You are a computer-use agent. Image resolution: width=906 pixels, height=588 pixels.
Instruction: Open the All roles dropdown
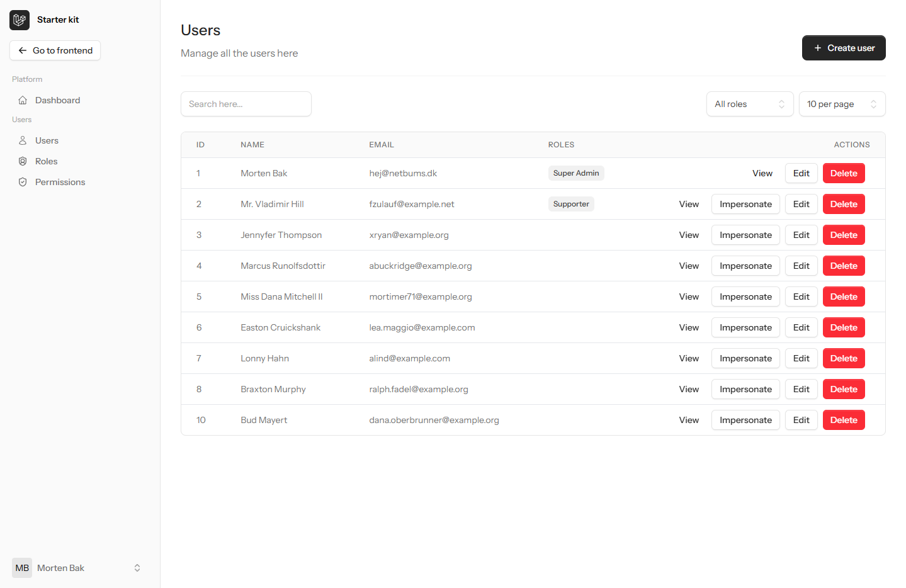(750, 104)
